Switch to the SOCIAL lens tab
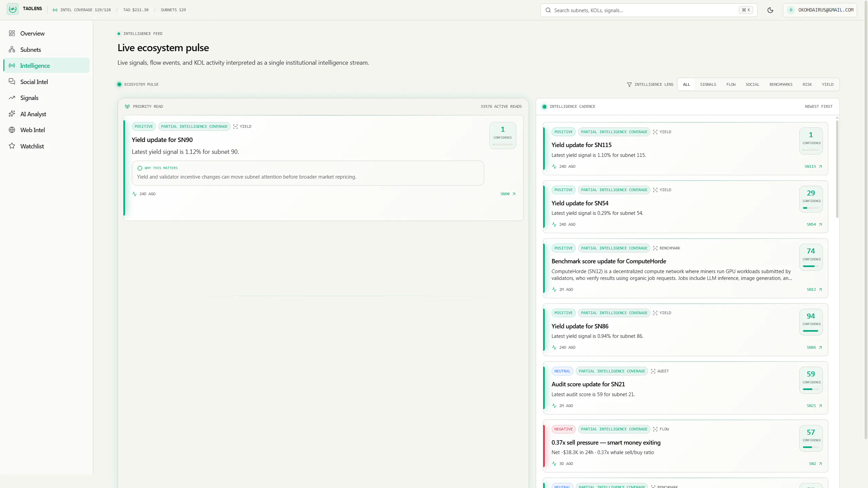 click(752, 84)
